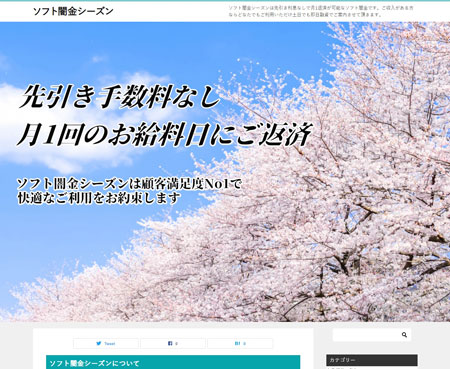This screenshot has width=450, height=369.
Task: Share the page with the Tweet button
Action: tap(106, 343)
